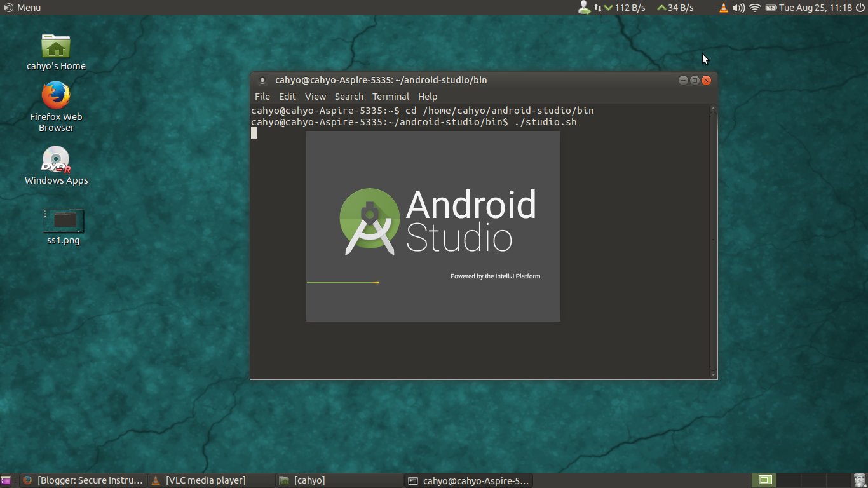The image size is (868, 488).
Task: Click the VLC cone tray icon
Action: click(723, 8)
